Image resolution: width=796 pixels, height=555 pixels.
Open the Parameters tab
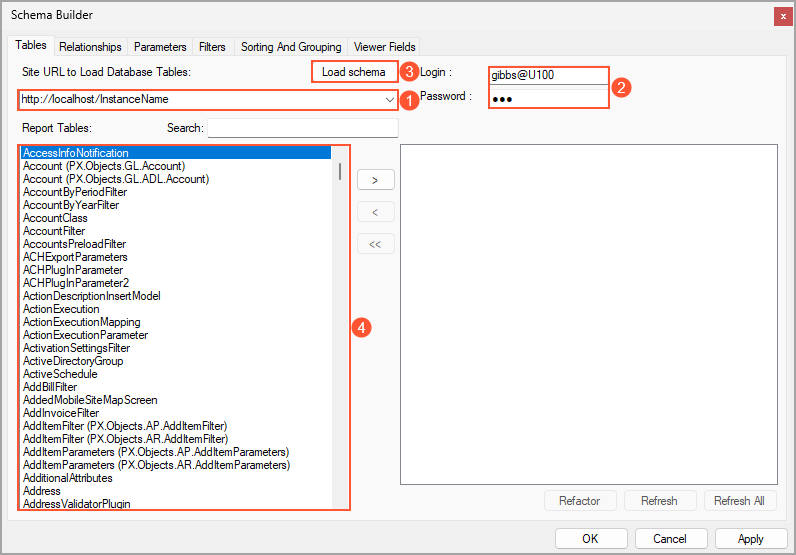[x=160, y=47]
